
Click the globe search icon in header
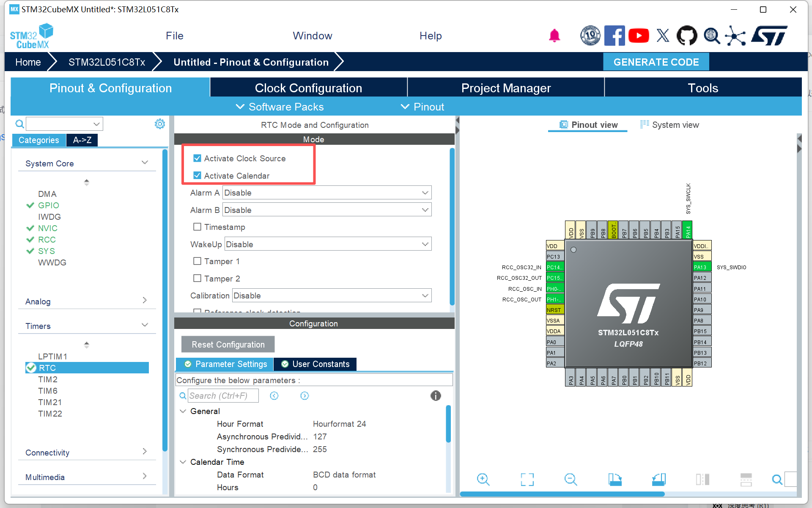pyautogui.click(x=712, y=36)
